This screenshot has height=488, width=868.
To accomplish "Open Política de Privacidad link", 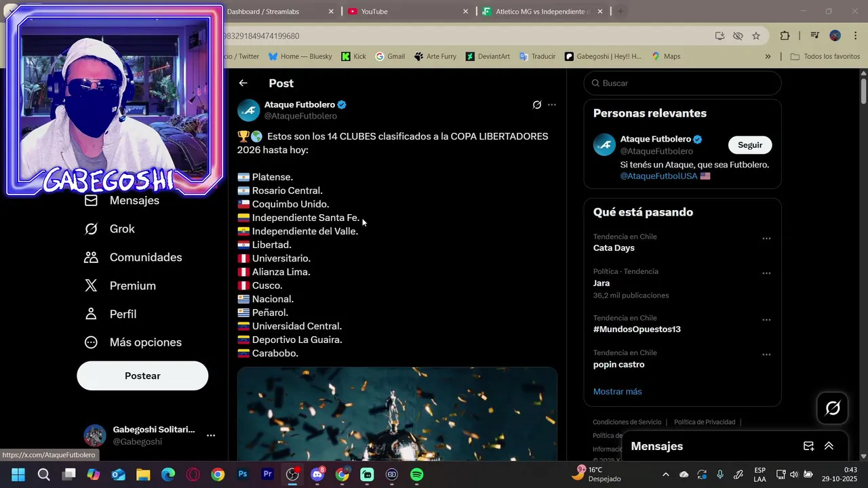I will [705, 422].
